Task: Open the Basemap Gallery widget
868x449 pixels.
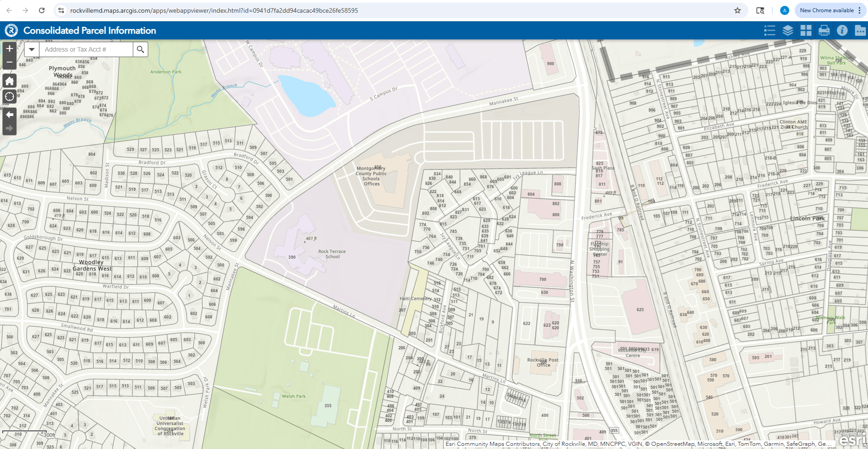Action: (x=806, y=30)
